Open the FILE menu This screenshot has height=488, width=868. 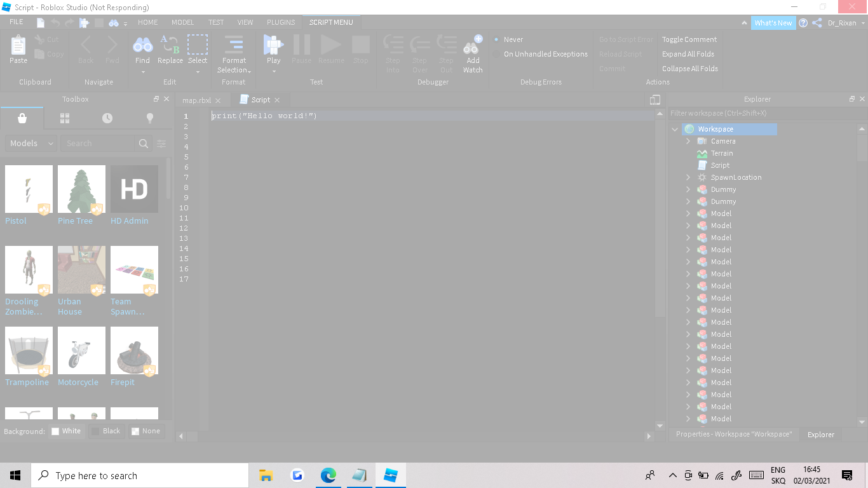17,22
